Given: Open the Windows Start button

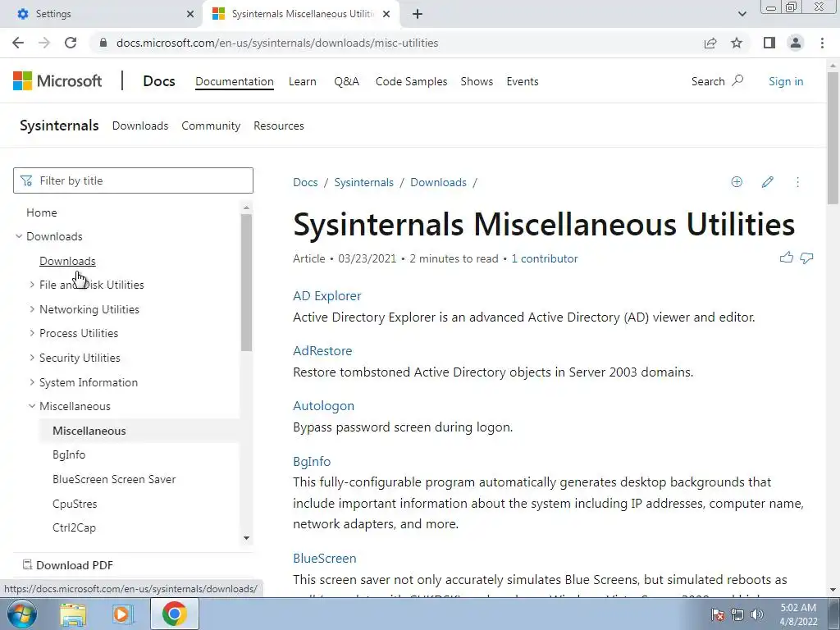Looking at the screenshot, I should (21, 614).
